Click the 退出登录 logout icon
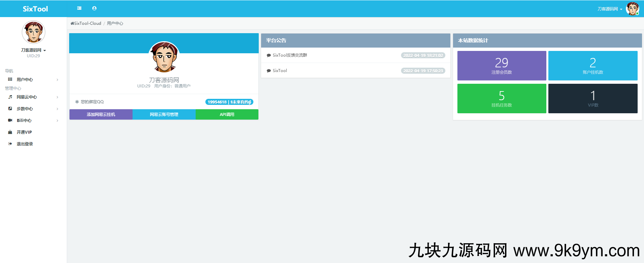The image size is (644, 263). point(10,144)
